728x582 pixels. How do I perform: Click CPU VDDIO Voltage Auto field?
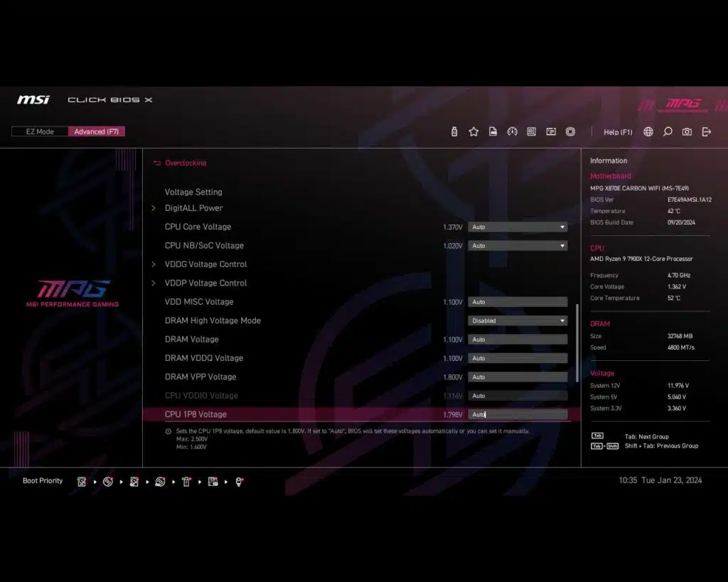[518, 396]
